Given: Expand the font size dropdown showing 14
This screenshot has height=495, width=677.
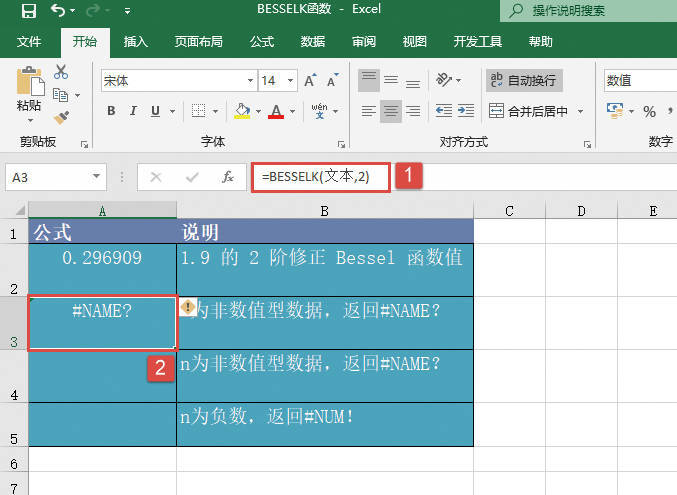Looking at the screenshot, I should click(289, 80).
